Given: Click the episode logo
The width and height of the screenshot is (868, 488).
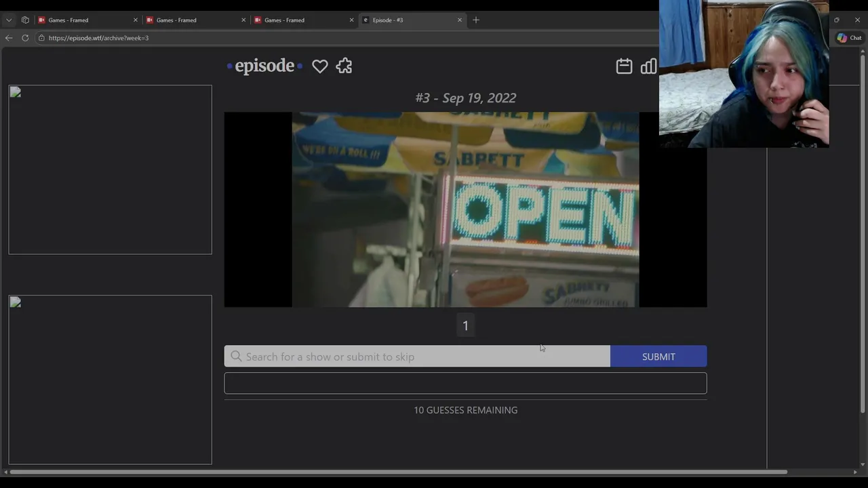Looking at the screenshot, I should pyautogui.click(x=264, y=66).
